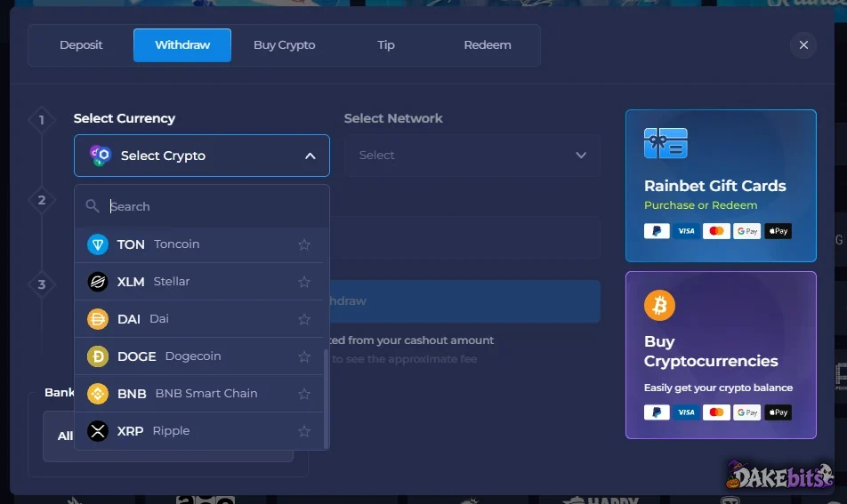Collapse the Select Crypto dropdown

[201, 156]
